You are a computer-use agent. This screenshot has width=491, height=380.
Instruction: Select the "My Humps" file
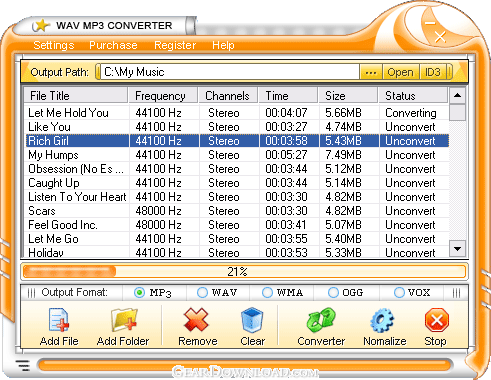click(x=237, y=155)
